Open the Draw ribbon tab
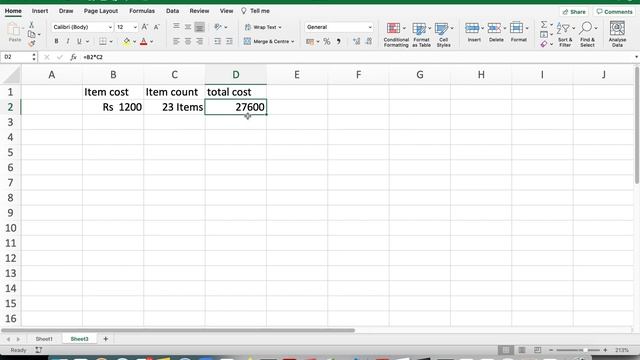The height and width of the screenshot is (360, 640). pyautogui.click(x=66, y=11)
